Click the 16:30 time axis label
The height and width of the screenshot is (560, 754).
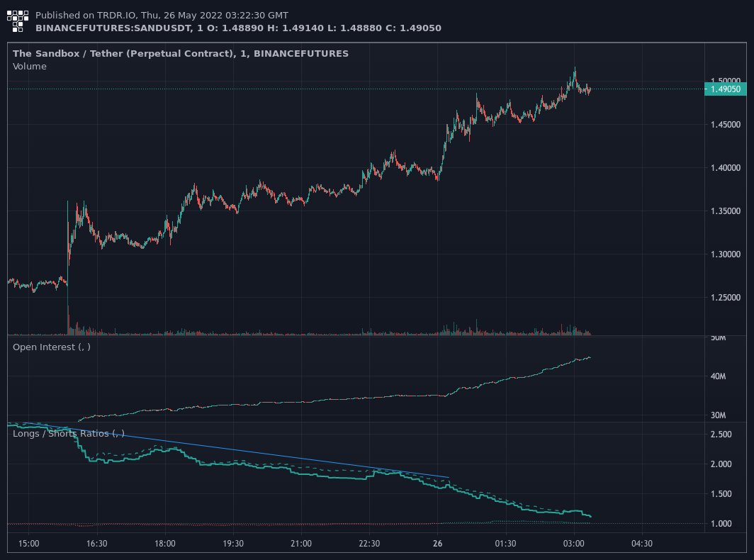click(96, 544)
